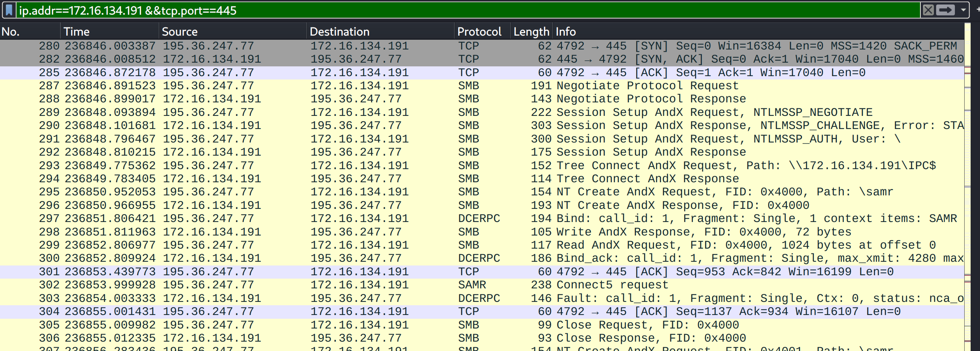The image size is (980, 351).
Task: Select packet 291 with NTLMSSP_AUTH request
Action: (482, 139)
